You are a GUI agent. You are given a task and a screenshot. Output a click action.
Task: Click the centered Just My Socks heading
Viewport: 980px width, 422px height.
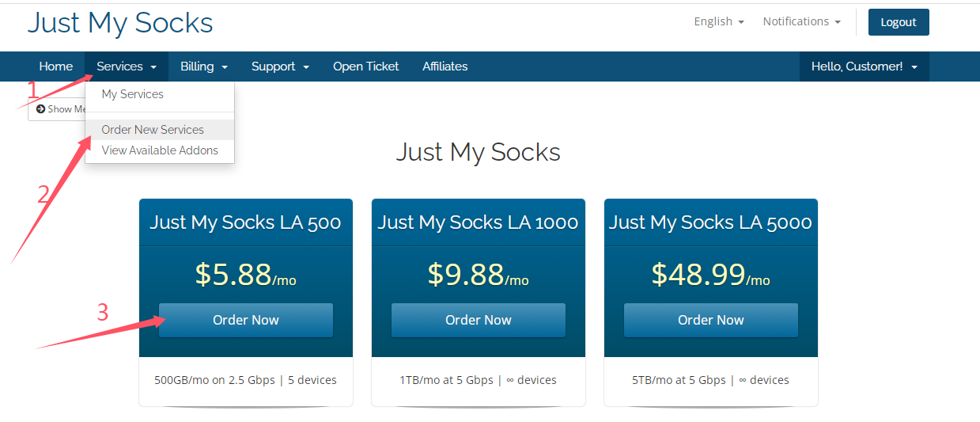(479, 152)
